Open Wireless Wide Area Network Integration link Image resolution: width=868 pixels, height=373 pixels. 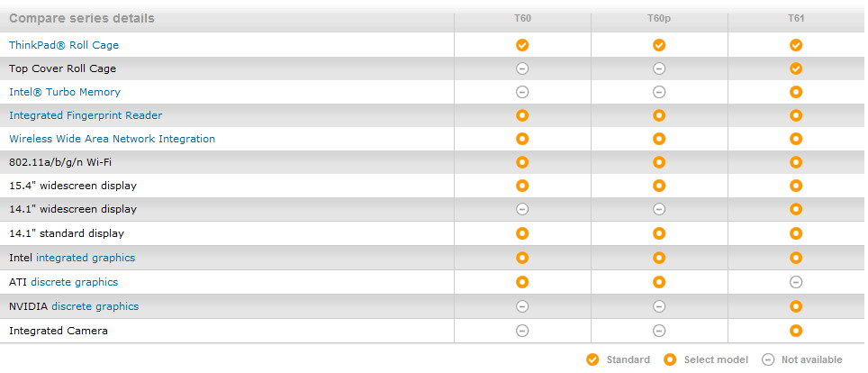pyautogui.click(x=112, y=139)
